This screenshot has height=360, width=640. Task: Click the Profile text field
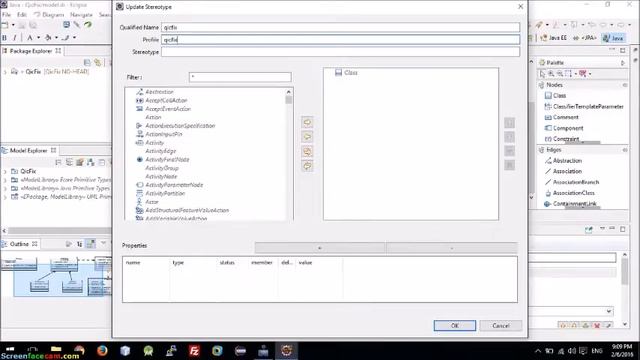[340, 40]
